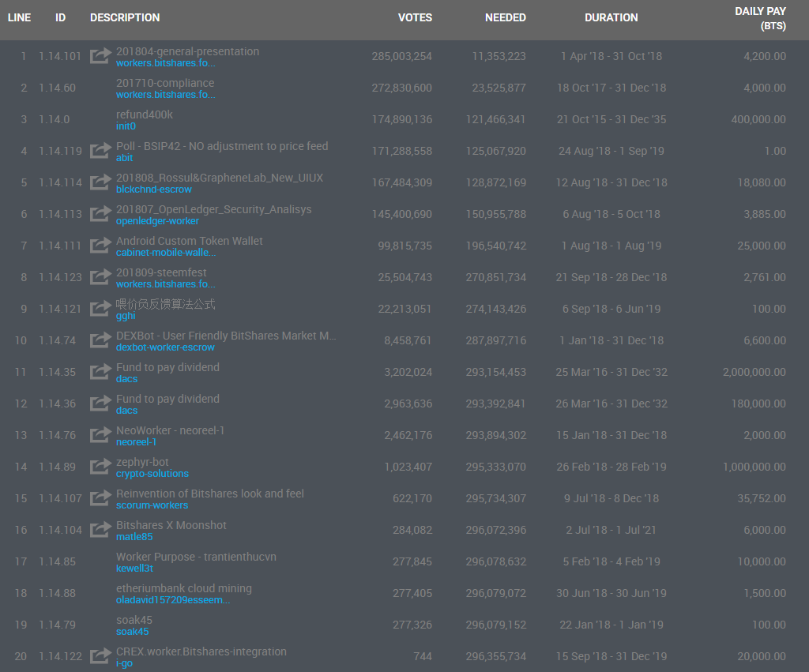Sort by the DAILY PAY (BTS) header
The width and height of the screenshot is (809, 672).
click(761, 19)
